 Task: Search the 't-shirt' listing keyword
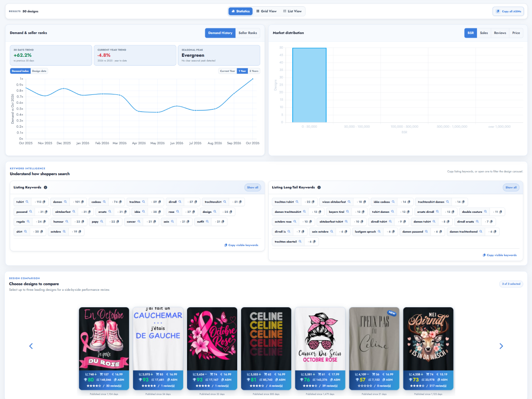pos(27,202)
